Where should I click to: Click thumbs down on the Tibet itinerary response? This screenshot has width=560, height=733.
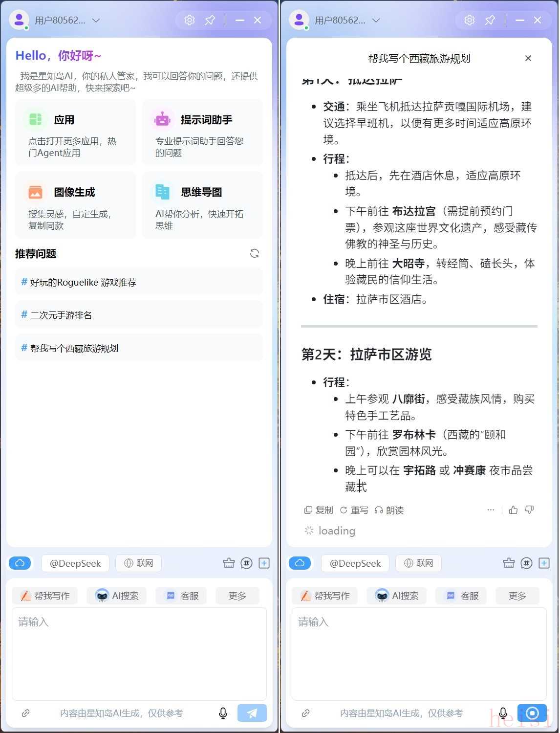tap(529, 510)
